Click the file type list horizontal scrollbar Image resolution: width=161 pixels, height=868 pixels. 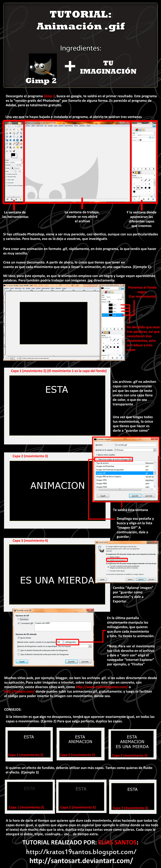click(x=125, y=489)
